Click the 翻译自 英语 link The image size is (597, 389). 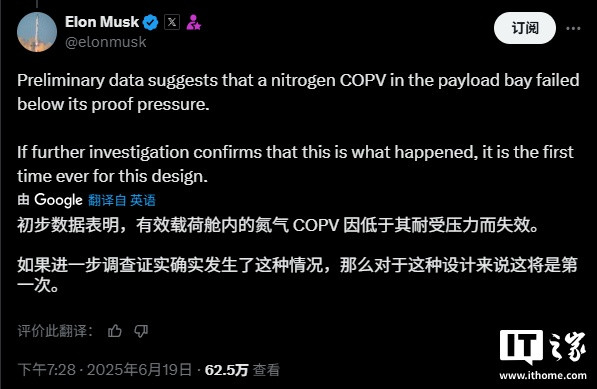tap(122, 200)
